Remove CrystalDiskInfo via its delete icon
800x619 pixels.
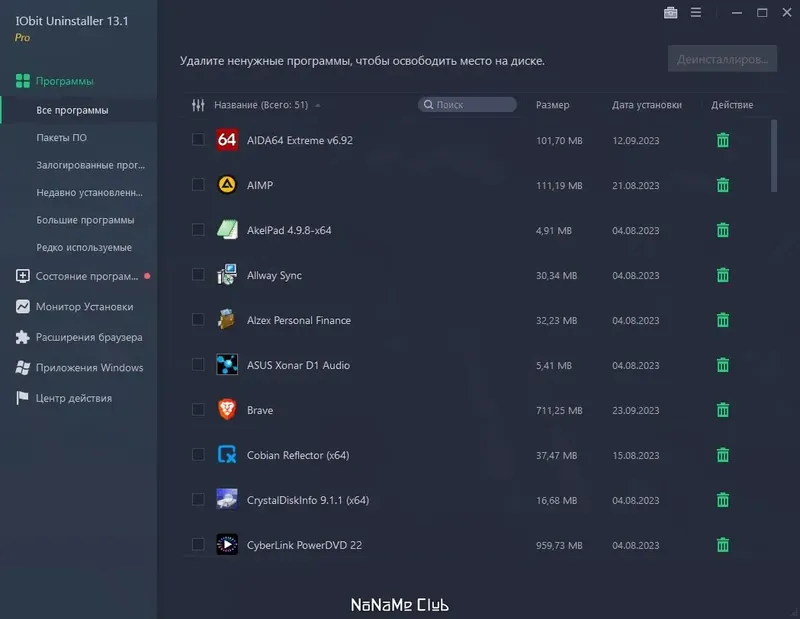(x=722, y=500)
